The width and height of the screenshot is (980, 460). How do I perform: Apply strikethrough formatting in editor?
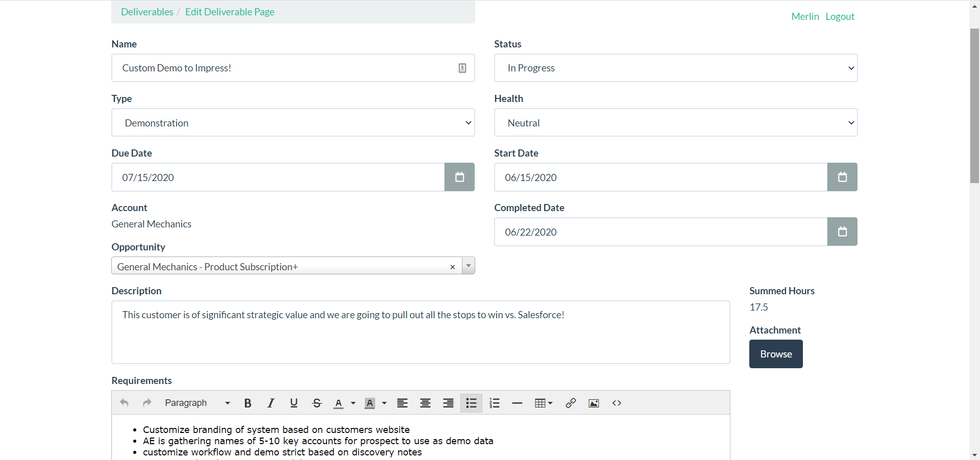point(316,403)
